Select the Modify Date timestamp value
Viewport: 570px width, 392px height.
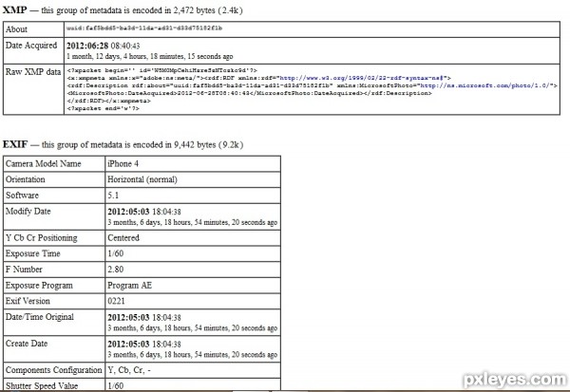[144, 212]
